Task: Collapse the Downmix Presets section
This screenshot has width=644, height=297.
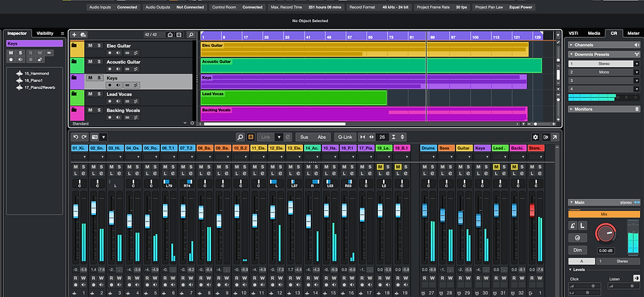Action: tap(571, 55)
